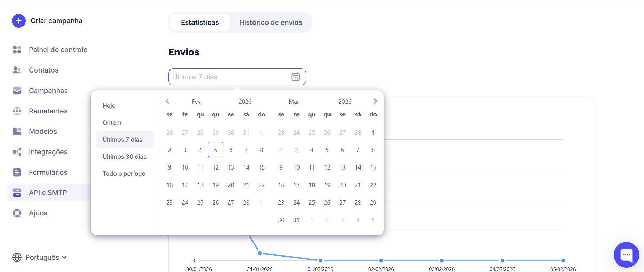
Task: Go to Contatos in the sidebar
Action: (x=44, y=70)
